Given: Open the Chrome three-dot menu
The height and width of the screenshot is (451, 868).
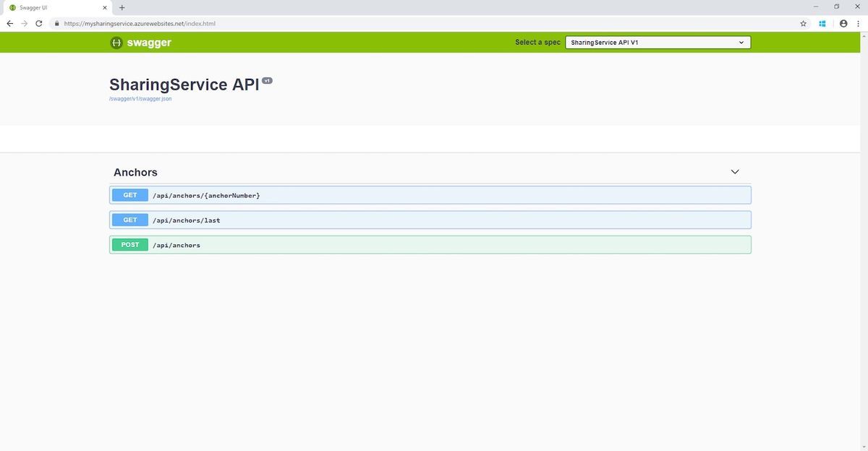Looking at the screenshot, I should point(858,23).
